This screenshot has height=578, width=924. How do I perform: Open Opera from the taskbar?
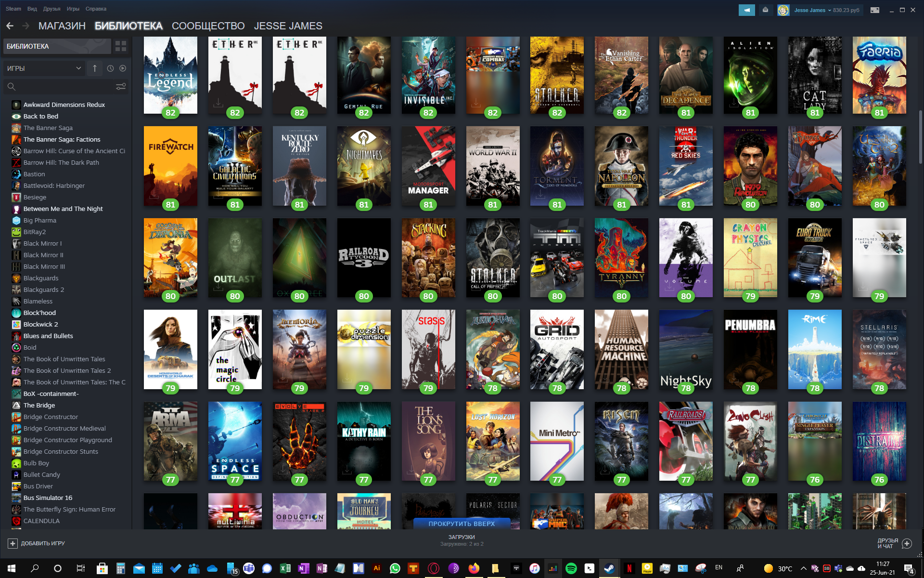tap(434, 568)
